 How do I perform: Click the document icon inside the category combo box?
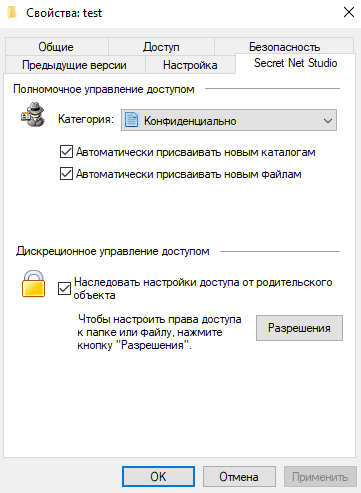click(131, 120)
